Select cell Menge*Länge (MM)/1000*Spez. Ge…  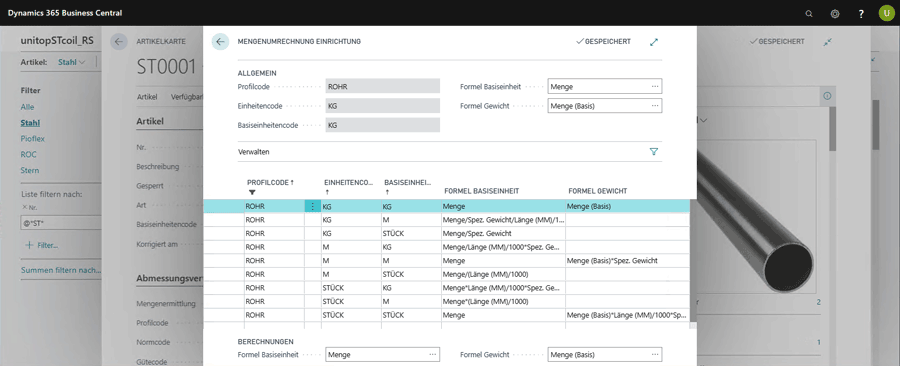[x=503, y=288]
